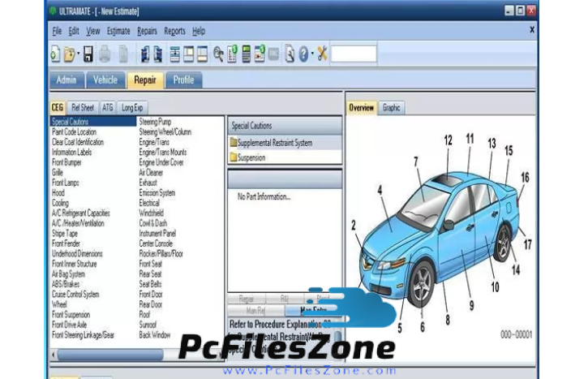588x379 pixels.
Task: Open the View menu
Action: 93,31
